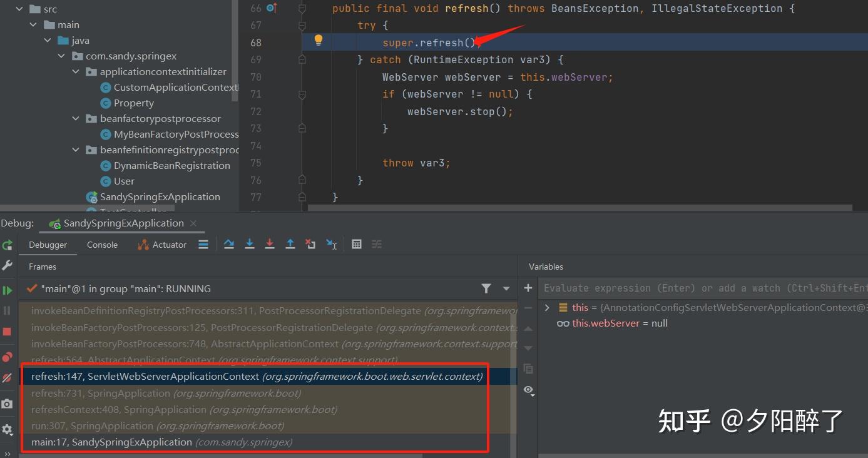Screen dimensions: 868x458
Task: Click the Step Out icon
Action: [x=290, y=244]
